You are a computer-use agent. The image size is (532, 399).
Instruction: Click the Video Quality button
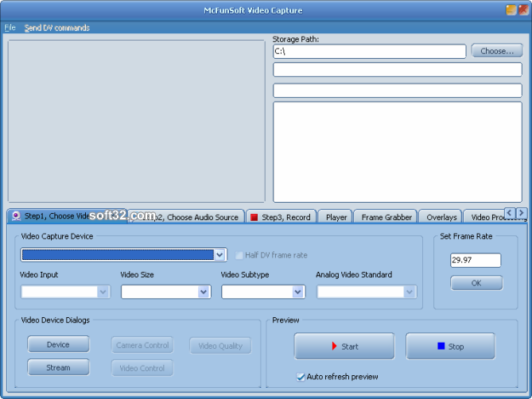click(x=220, y=346)
